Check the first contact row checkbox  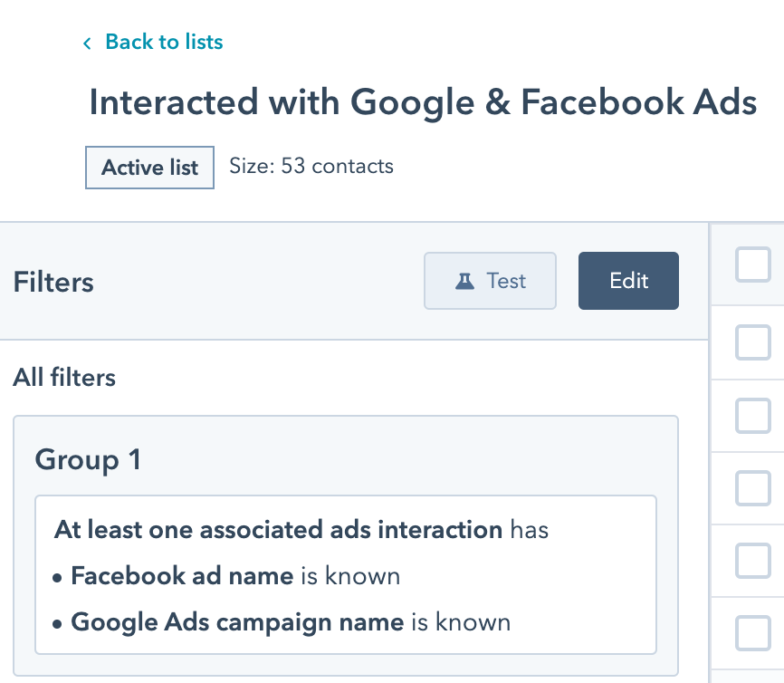pyautogui.click(x=753, y=342)
